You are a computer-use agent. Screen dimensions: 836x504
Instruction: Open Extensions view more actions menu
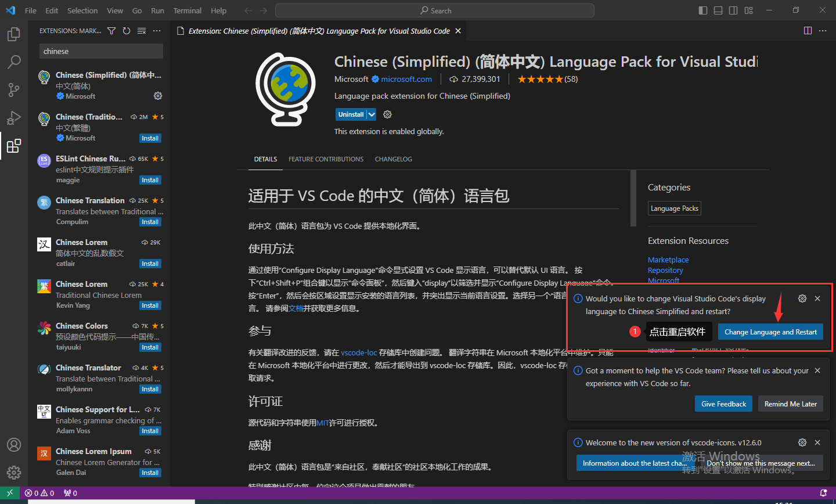[157, 31]
